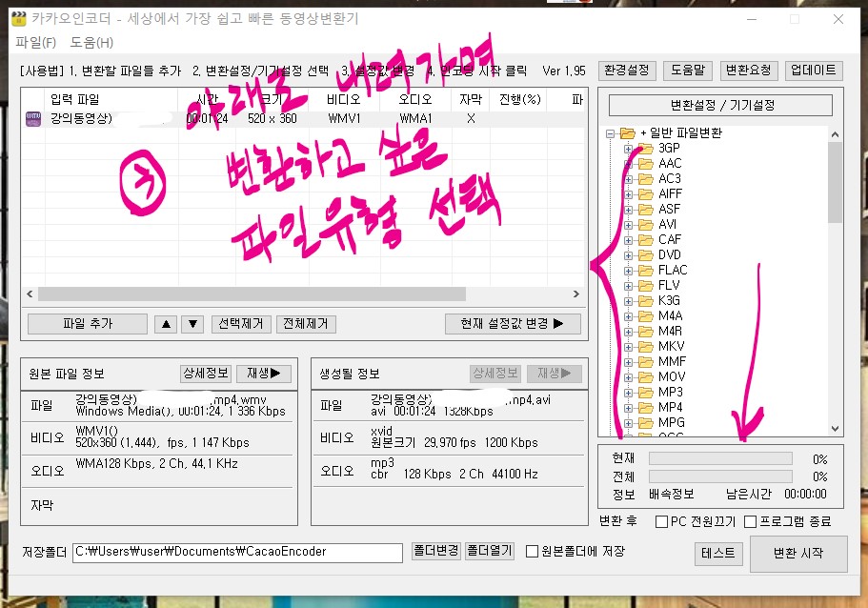
Task: Open the 도움(H) menu
Action: tap(91, 43)
